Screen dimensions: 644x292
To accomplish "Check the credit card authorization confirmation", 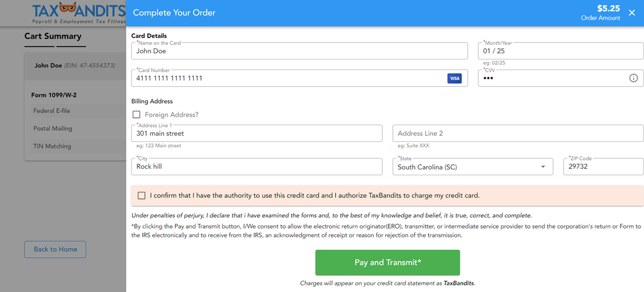I will pos(141,195).
